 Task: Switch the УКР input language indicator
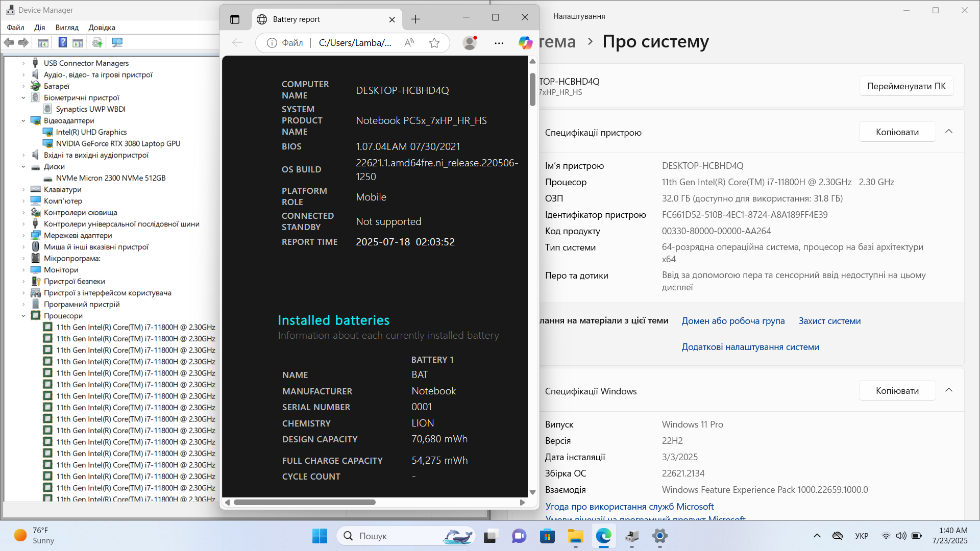862,536
